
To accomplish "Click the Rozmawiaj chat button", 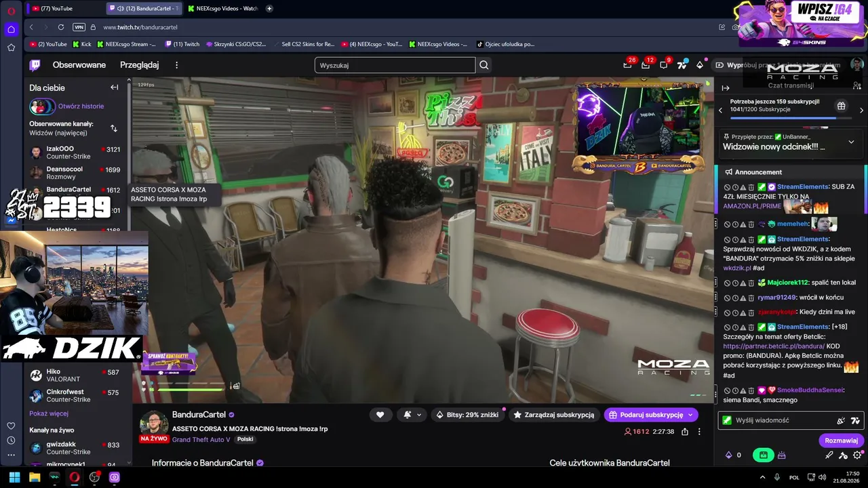I will (x=842, y=441).
